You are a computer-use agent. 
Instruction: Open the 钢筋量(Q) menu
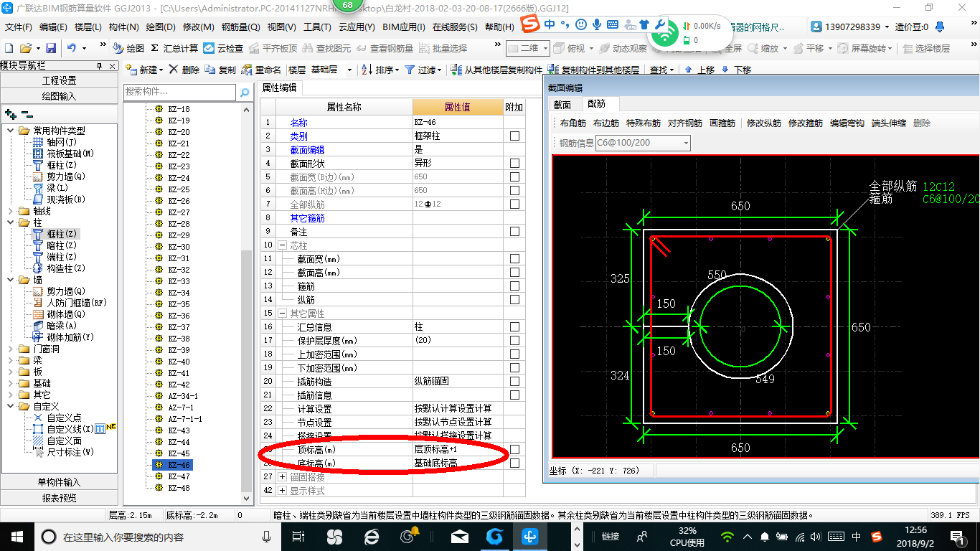[x=240, y=27]
